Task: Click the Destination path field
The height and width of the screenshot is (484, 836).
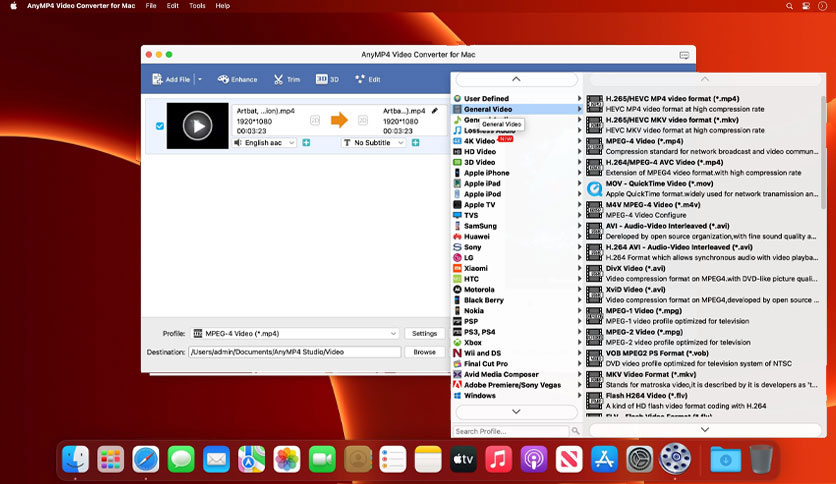Action: 294,352
